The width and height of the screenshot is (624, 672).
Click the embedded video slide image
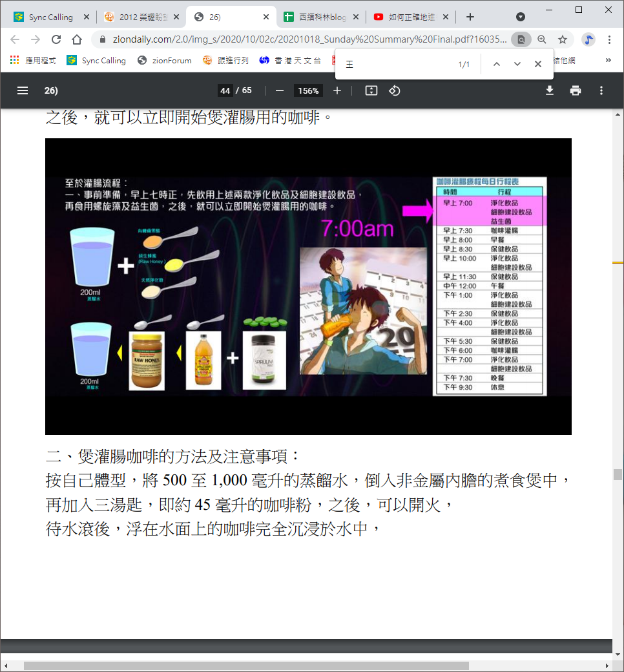click(308, 286)
